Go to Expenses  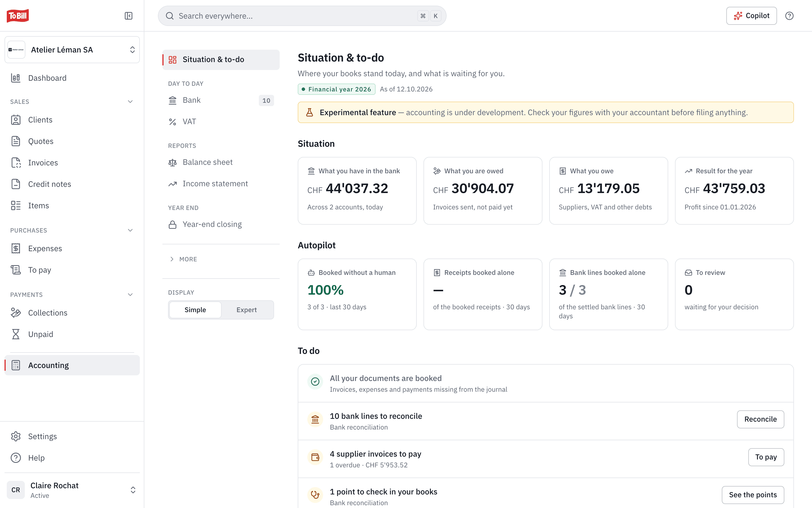click(x=72, y=248)
